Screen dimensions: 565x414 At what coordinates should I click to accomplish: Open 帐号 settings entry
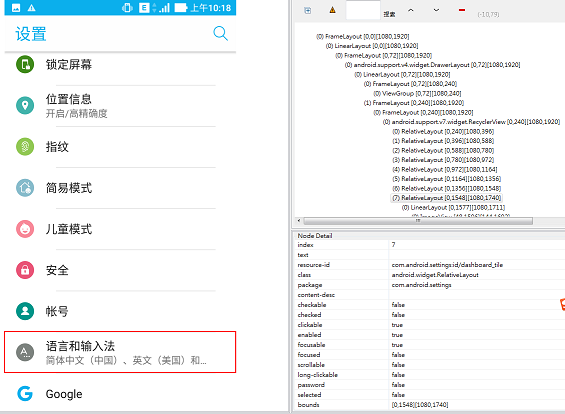[x=120, y=311]
